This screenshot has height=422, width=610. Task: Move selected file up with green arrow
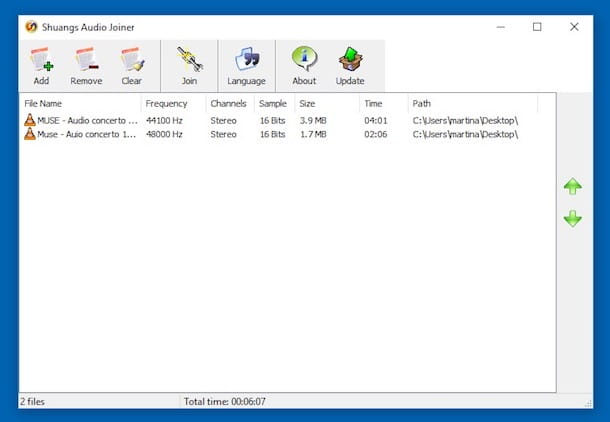pos(573,187)
